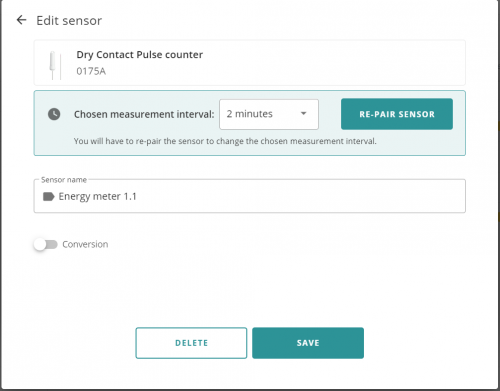Click the clock icon beside measurement interval
The height and width of the screenshot is (391, 500).
54,114
